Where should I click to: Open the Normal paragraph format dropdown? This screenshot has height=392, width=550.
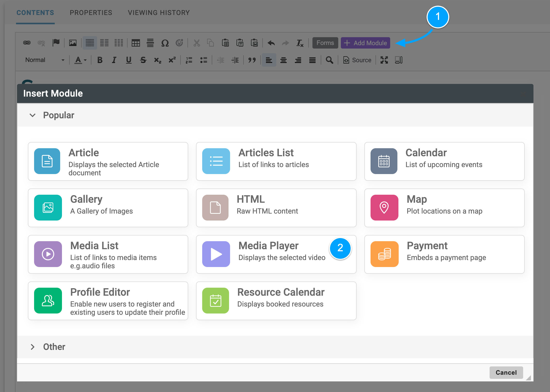[x=44, y=60]
